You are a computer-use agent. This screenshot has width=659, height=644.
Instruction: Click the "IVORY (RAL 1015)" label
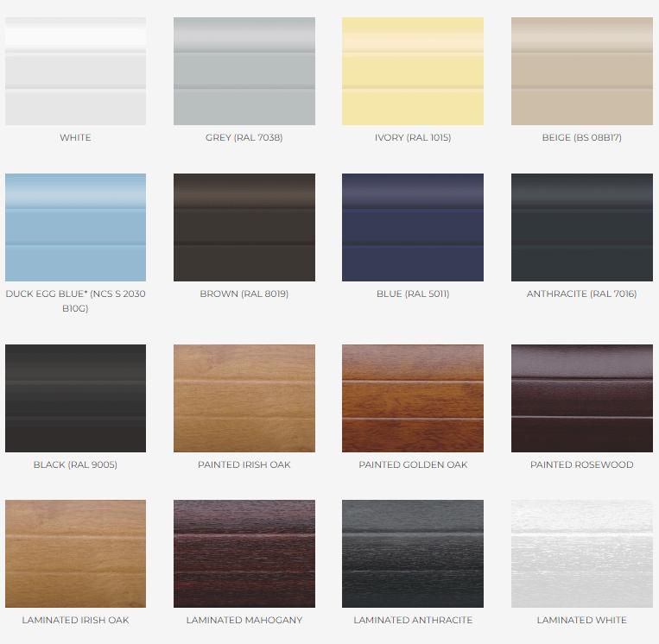pyautogui.click(x=413, y=137)
